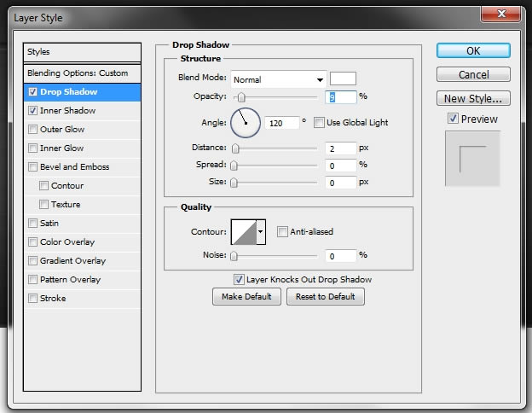This screenshot has height=413, width=532.
Task: Select the Outer Glow style entry
Action: 82,130
